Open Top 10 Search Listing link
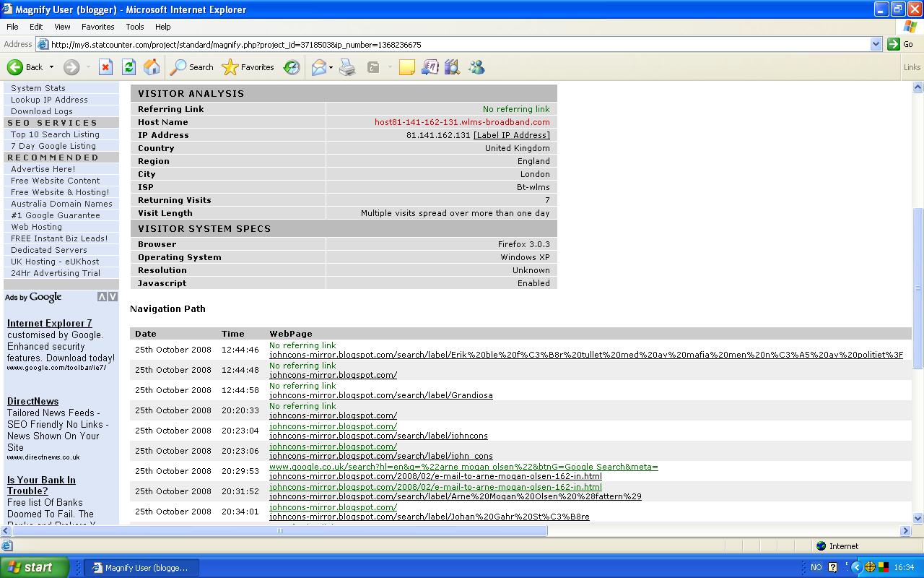924x578 pixels. coord(55,134)
